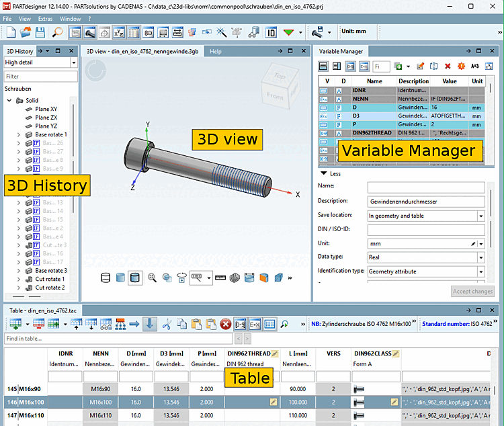Open the magnifier search tool in main toolbar
The width and height of the screenshot is (504, 426).
click(x=58, y=32)
